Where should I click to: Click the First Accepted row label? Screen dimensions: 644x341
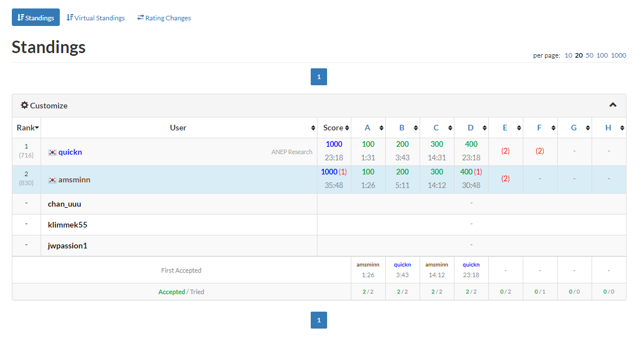coord(181,270)
